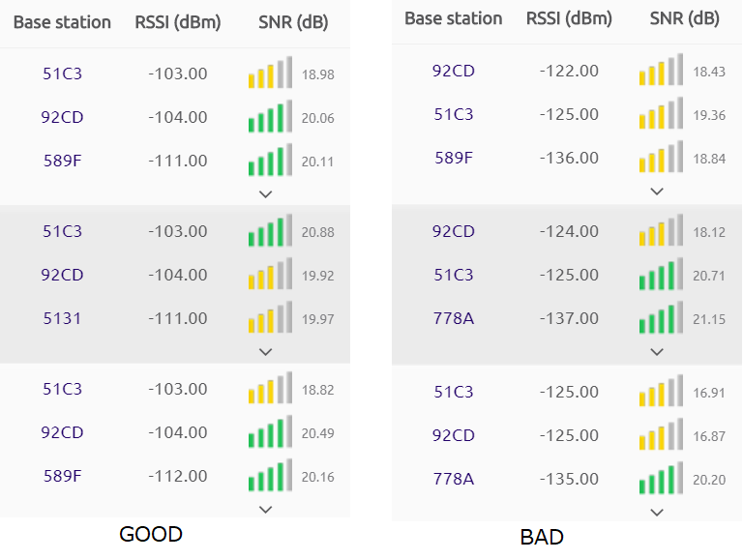This screenshot has height=560, width=743.
Task: Click the yellow signal bars next to 16.91
Action: tap(661, 393)
